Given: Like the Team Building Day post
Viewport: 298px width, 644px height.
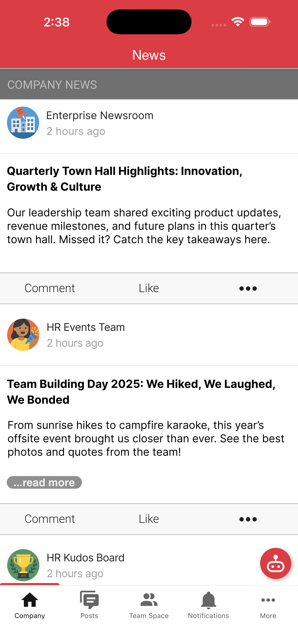Looking at the screenshot, I should (149, 519).
